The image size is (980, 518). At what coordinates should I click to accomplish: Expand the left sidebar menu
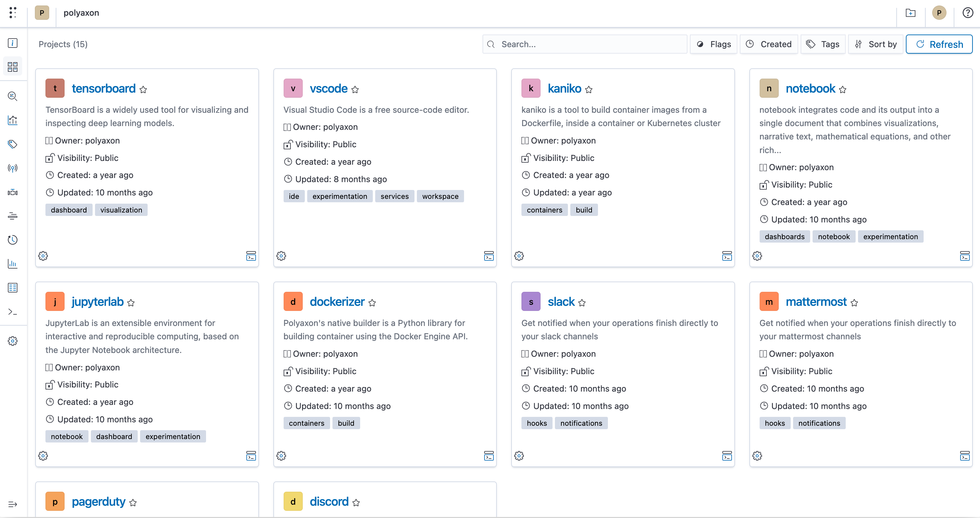point(13,504)
